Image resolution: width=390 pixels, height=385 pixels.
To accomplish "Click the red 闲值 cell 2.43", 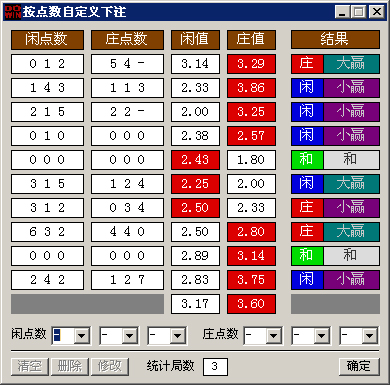I will [x=195, y=160].
